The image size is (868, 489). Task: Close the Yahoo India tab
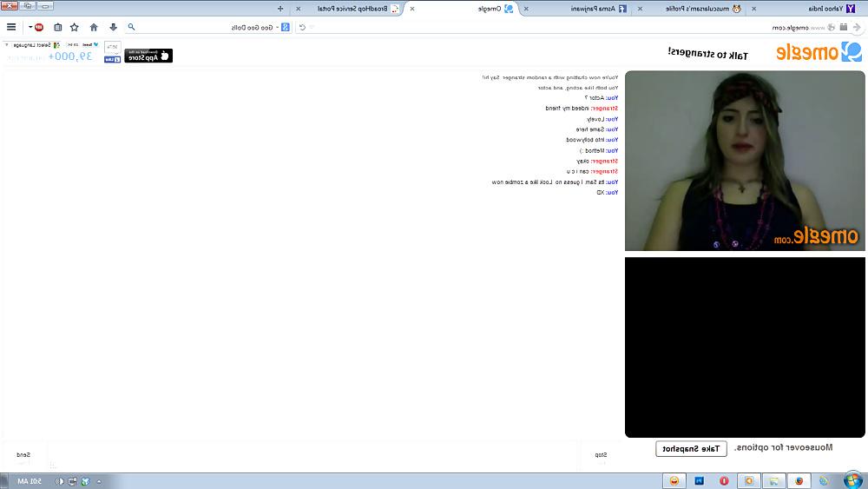753,9
